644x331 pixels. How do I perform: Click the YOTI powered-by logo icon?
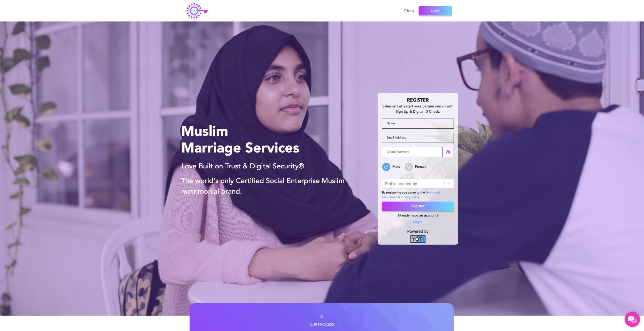(418, 239)
